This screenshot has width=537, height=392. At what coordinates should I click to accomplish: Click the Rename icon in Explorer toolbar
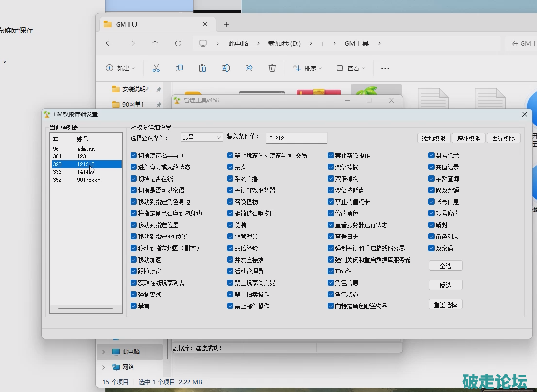[225, 69]
